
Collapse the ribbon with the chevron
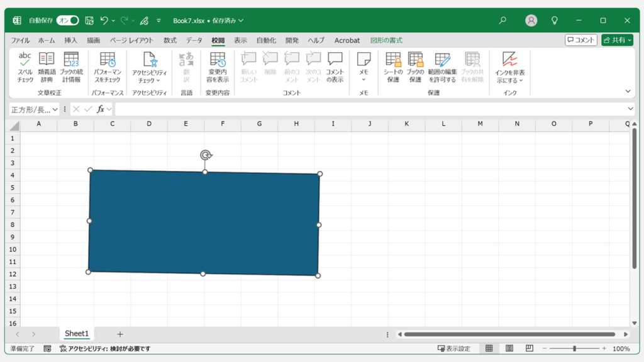tap(628, 91)
